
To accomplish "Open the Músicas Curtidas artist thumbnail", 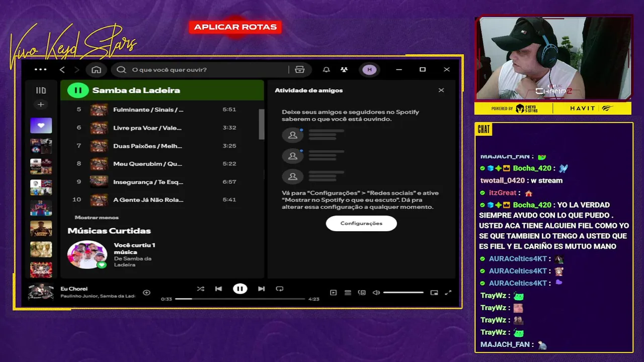I will tap(88, 255).
